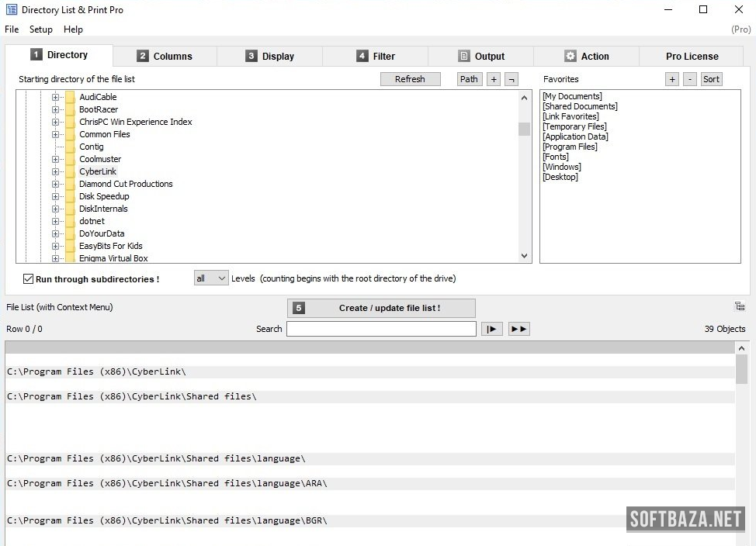This screenshot has width=756, height=546.
Task: Open the Filter tab
Action: 376,56
